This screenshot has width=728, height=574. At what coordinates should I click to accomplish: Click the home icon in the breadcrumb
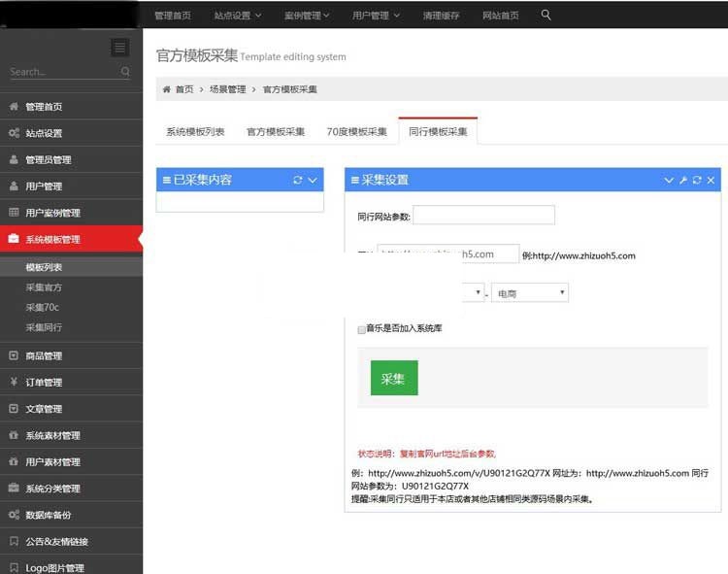click(166, 89)
